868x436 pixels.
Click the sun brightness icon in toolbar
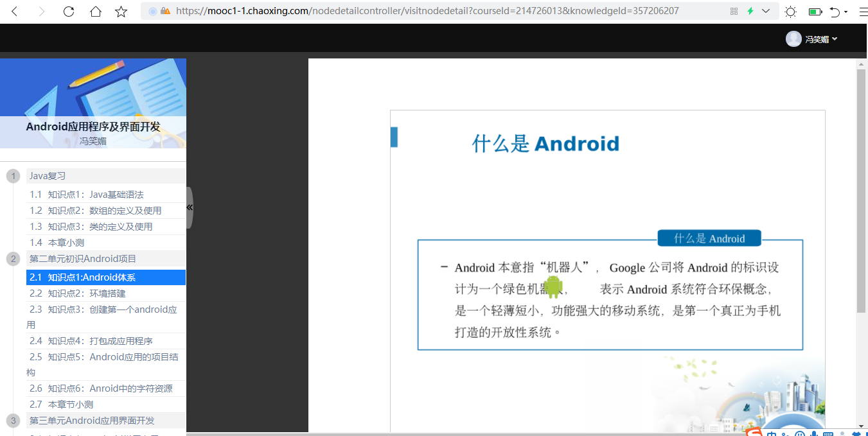click(x=790, y=12)
